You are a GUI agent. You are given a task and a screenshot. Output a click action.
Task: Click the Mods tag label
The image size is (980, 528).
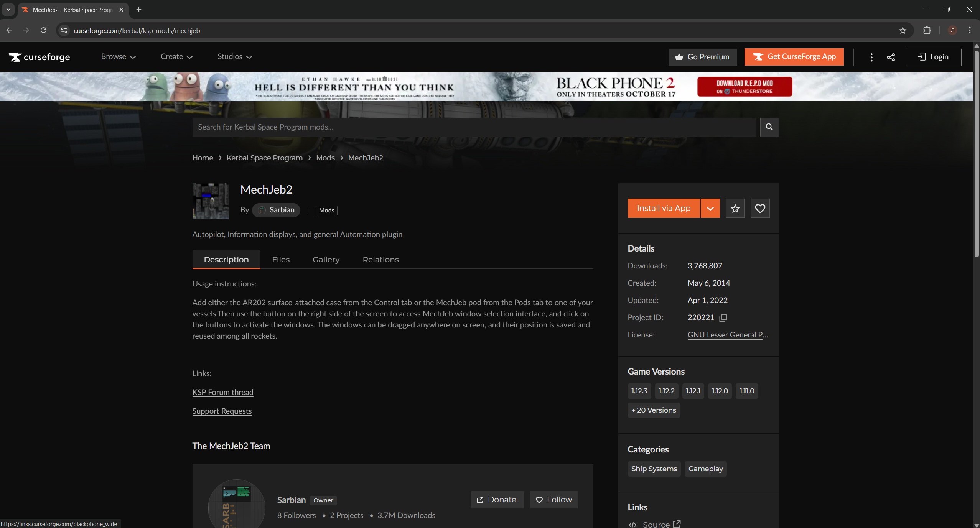(x=326, y=210)
